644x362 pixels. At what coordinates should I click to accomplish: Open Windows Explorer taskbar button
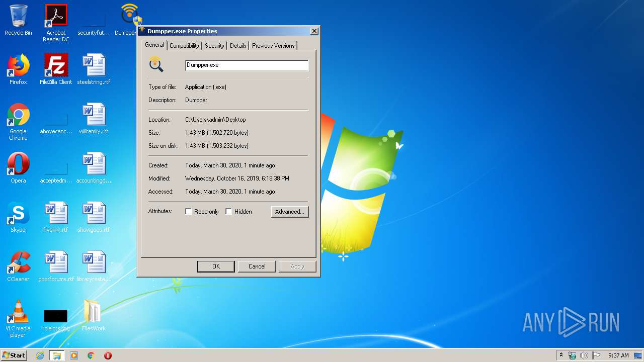(x=57, y=355)
